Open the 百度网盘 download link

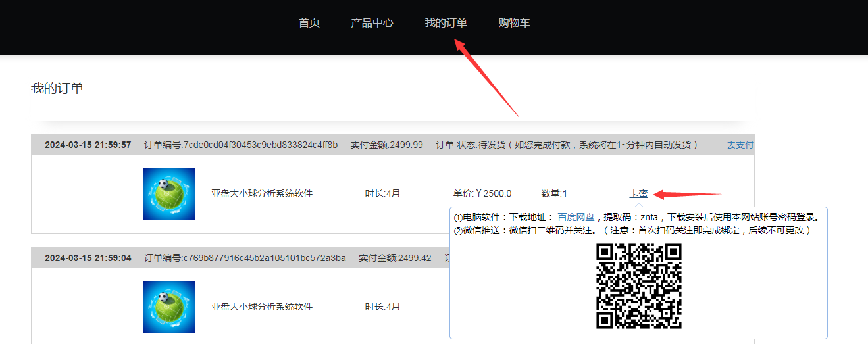[576, 217]
